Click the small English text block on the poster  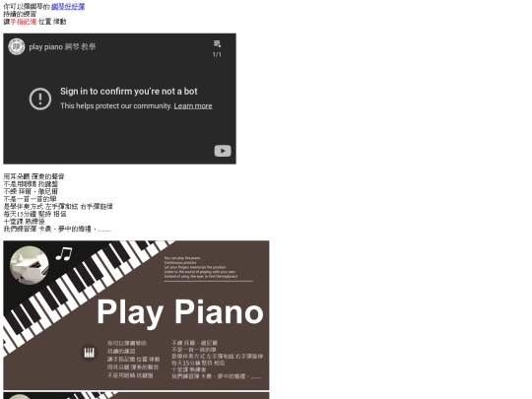pyautogui.click(x=201, y=267)
